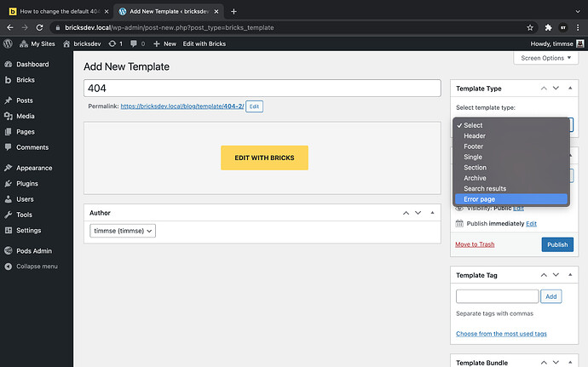This screenshot has height=367, width=588.
Task: Move Template Tag box up
Action: tap(544, 275)
